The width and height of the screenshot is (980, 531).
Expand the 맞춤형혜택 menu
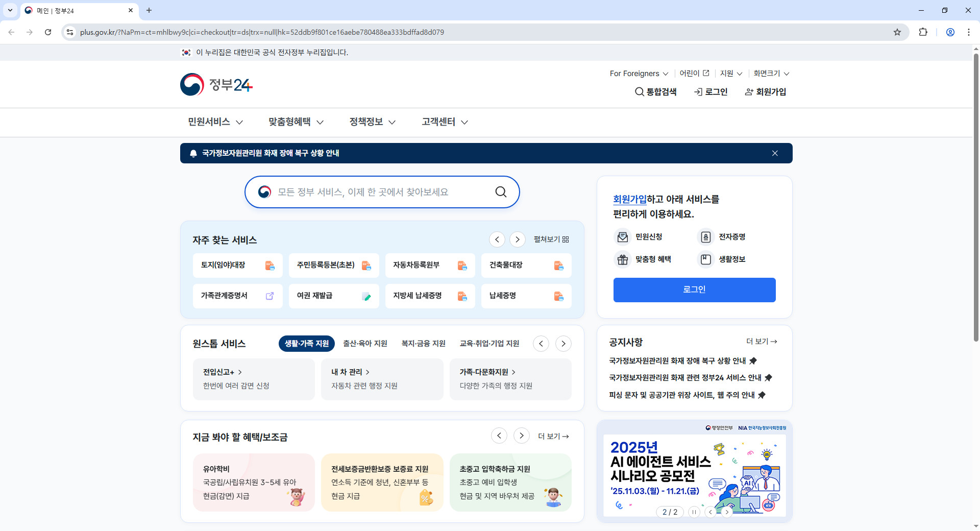[296, 122]
